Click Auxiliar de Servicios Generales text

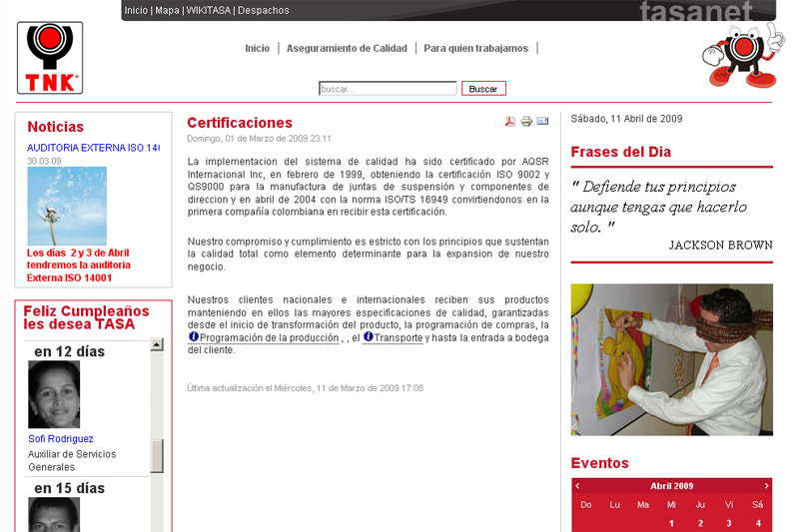(x=72, y=461)
